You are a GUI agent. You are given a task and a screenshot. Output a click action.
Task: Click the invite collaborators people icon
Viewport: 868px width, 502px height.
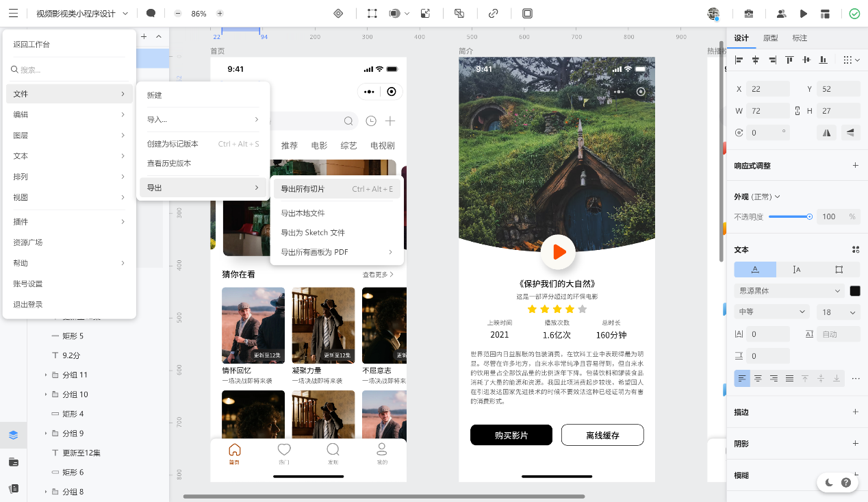coord(781,13)
